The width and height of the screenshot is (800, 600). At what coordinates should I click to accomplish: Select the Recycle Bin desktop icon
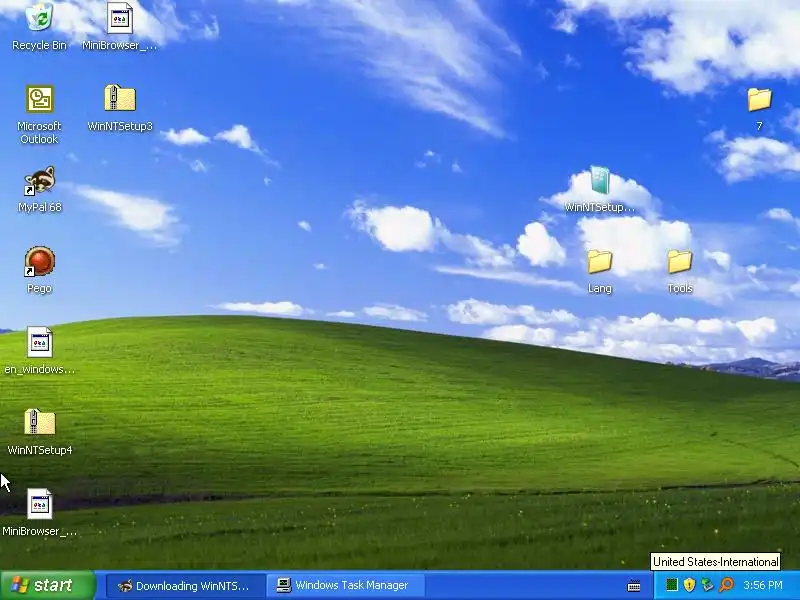coord(39,27)
